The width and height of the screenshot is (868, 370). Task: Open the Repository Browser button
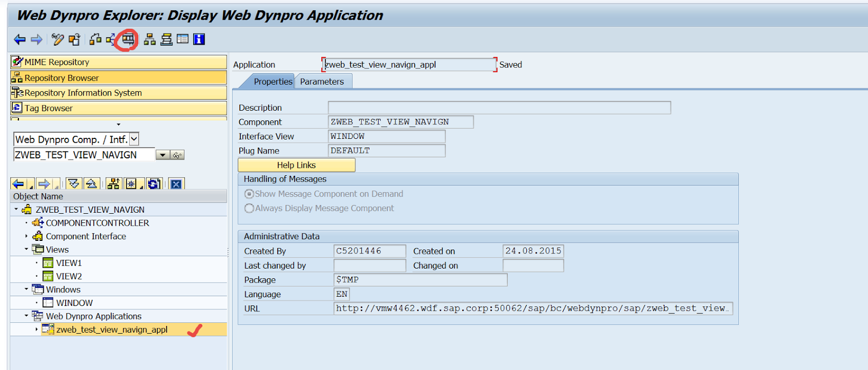(x=118, y=78)
